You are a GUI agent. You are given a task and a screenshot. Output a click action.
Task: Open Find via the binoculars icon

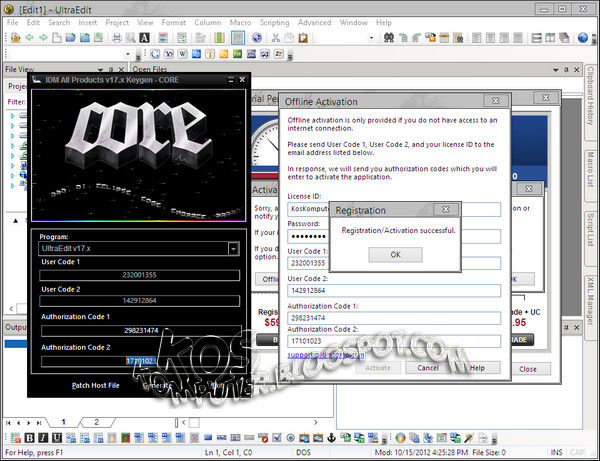pos(389,37)
